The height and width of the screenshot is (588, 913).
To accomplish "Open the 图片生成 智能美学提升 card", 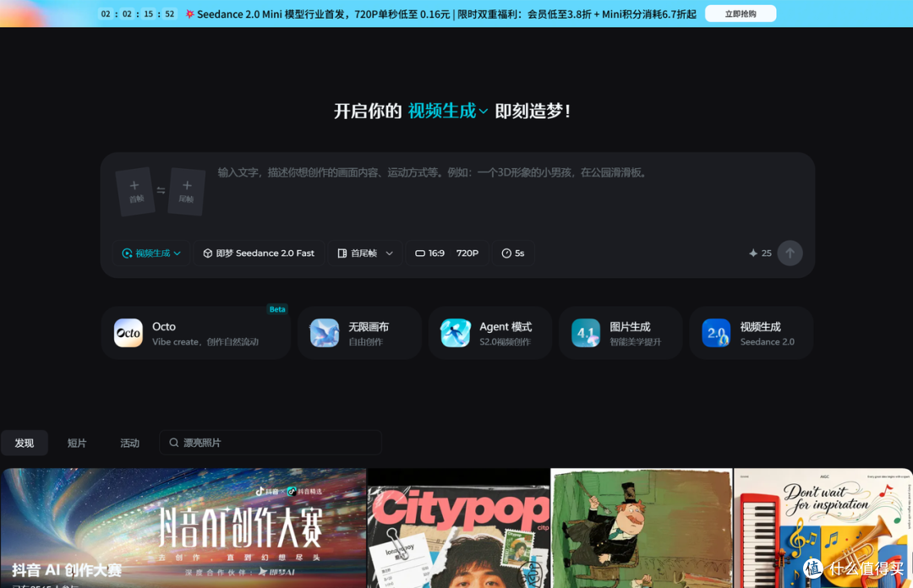I will [621, 333].
